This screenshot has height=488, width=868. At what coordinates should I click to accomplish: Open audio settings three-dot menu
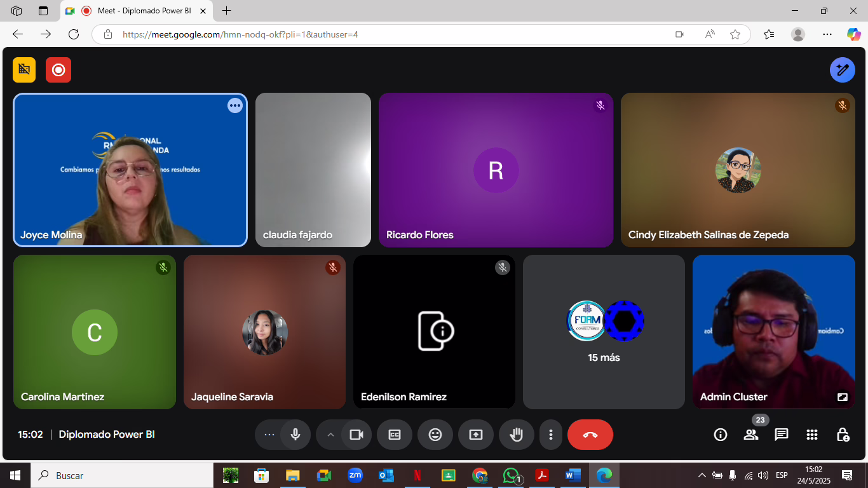click(269, 435)
